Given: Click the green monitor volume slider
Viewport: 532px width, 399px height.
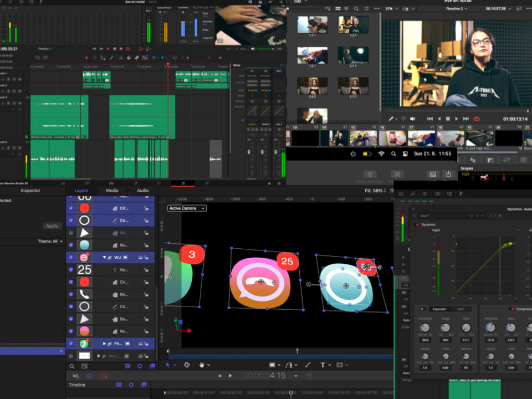Looking at the screenshot, I should (x=265, y=49).
